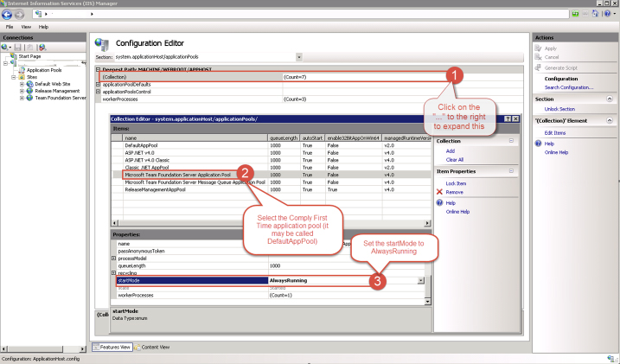This screenshot has width=620, height=364.
Task: Open the Section path dropdown
Action: 298,56
